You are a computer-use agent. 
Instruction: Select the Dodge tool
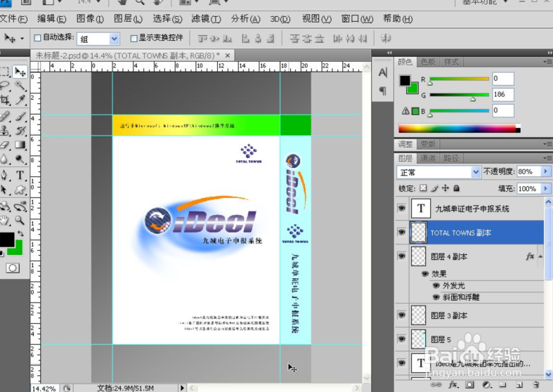20,159
